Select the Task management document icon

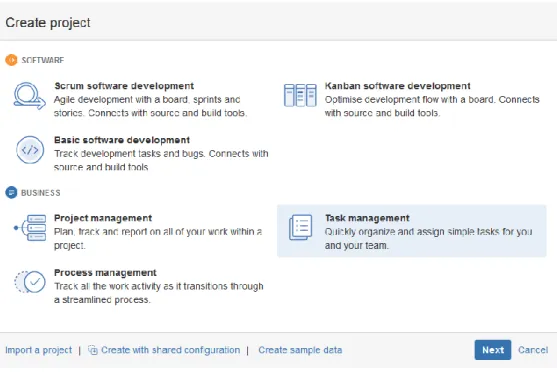pos(301,227)
